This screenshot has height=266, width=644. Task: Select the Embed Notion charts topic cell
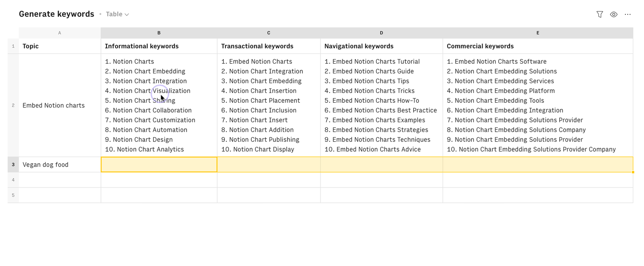(x=60, y=106)
